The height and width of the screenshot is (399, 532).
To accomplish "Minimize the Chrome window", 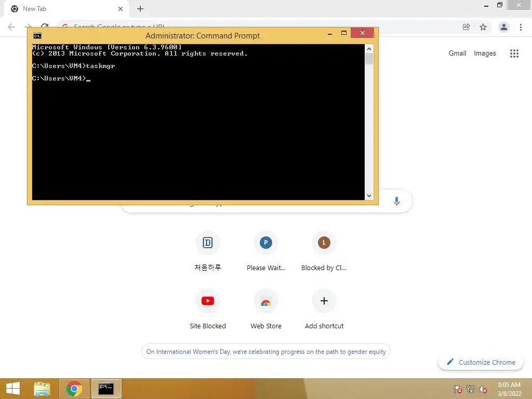I will click(x=486, y=6).
